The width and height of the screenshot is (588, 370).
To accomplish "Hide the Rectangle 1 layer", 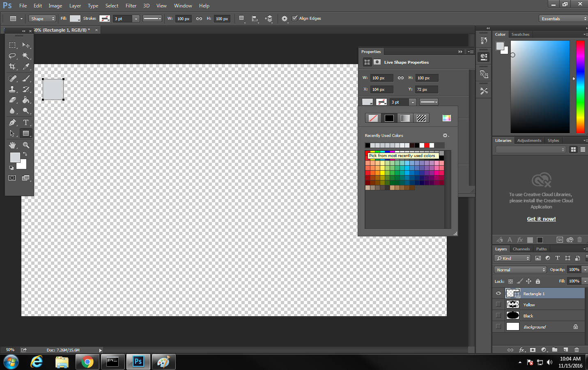I will pyautogui.click(x=498, y=293).
